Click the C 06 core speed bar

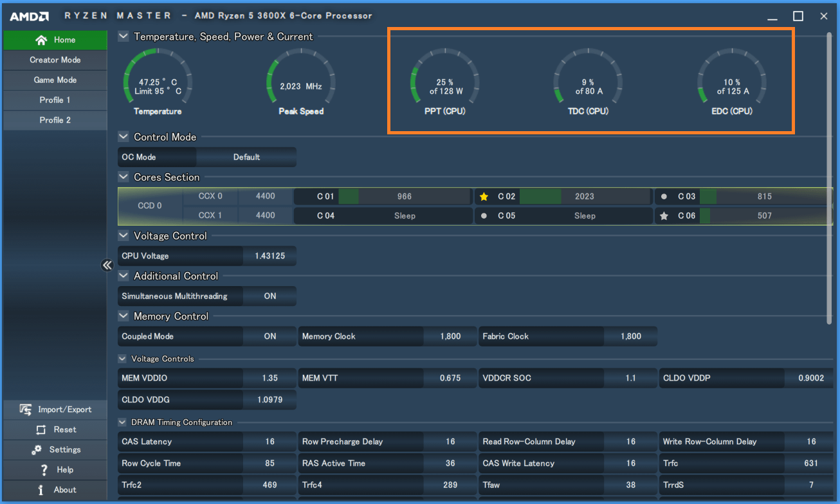point(765,216)
